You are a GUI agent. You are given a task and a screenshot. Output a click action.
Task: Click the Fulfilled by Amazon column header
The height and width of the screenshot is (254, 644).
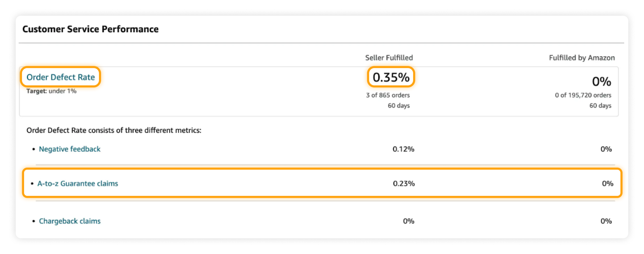click(x=582, y=58)
